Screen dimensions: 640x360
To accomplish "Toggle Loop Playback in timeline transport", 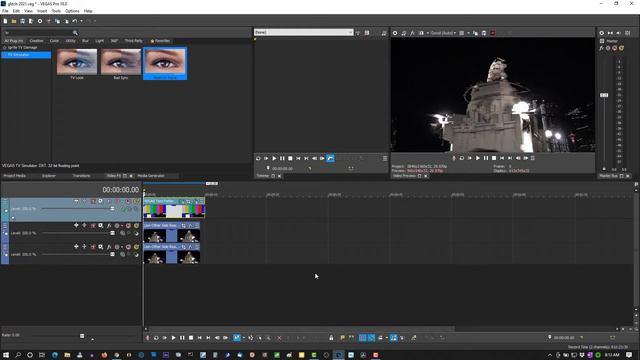I will click(x=156, y=338).
